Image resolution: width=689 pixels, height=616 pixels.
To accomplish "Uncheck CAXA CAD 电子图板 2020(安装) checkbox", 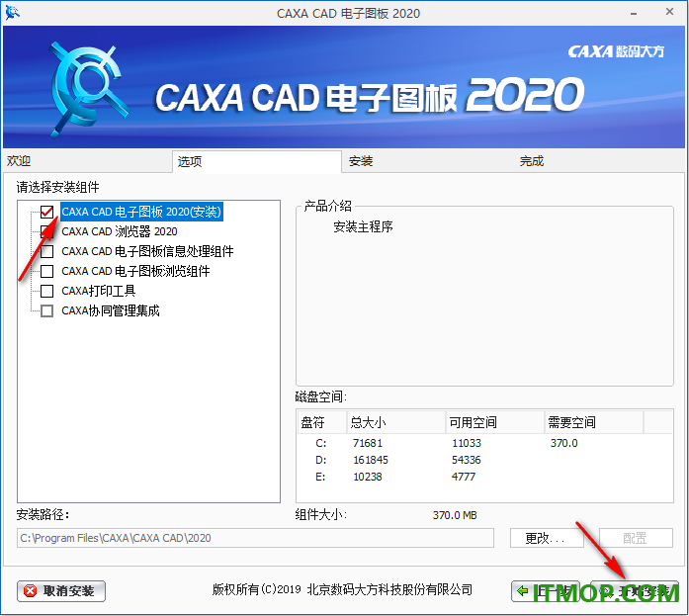I will (x=47, y=212).
